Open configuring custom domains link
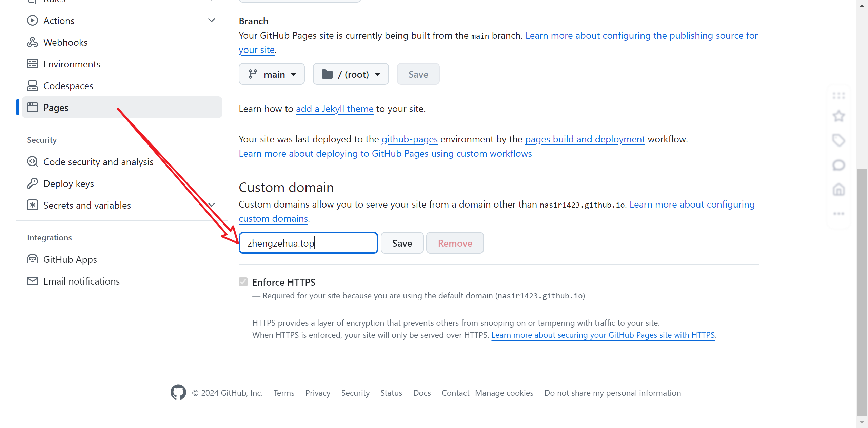 click(x=692, y=205)
